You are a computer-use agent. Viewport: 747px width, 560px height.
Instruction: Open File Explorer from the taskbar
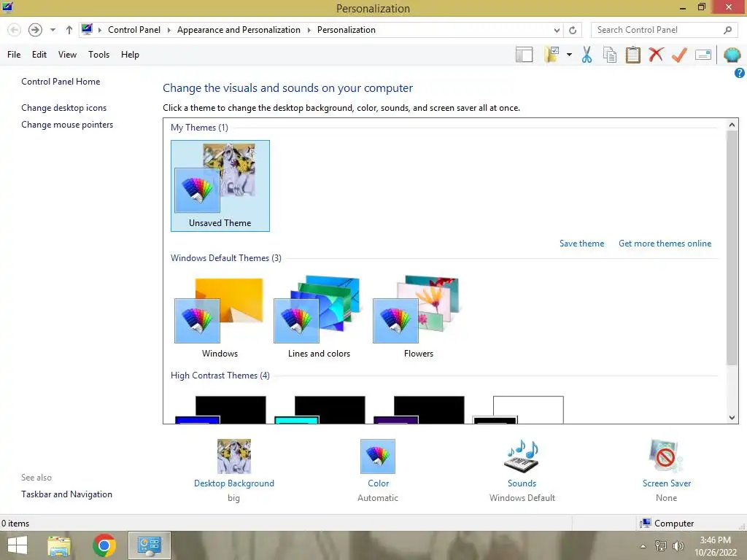[x=59, y=545]
